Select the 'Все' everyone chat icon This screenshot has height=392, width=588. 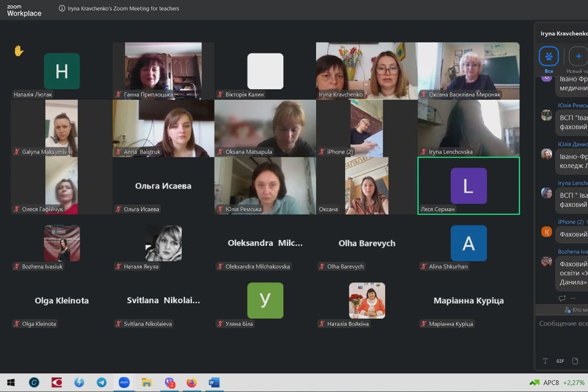[x=549, y=57]
